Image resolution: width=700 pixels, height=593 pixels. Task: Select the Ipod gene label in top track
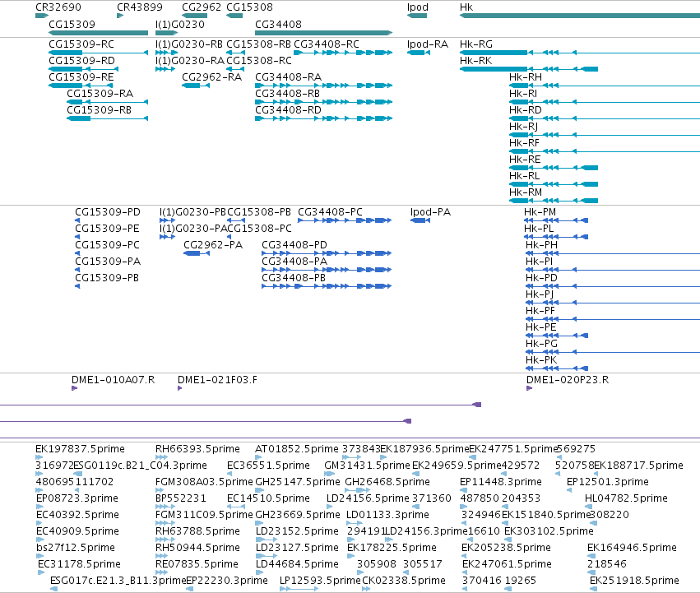[417, 7]
